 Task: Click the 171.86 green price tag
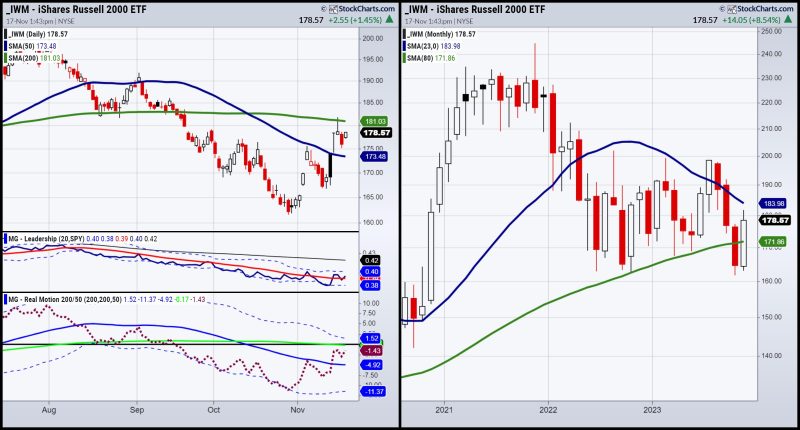[x=773, y=242]
